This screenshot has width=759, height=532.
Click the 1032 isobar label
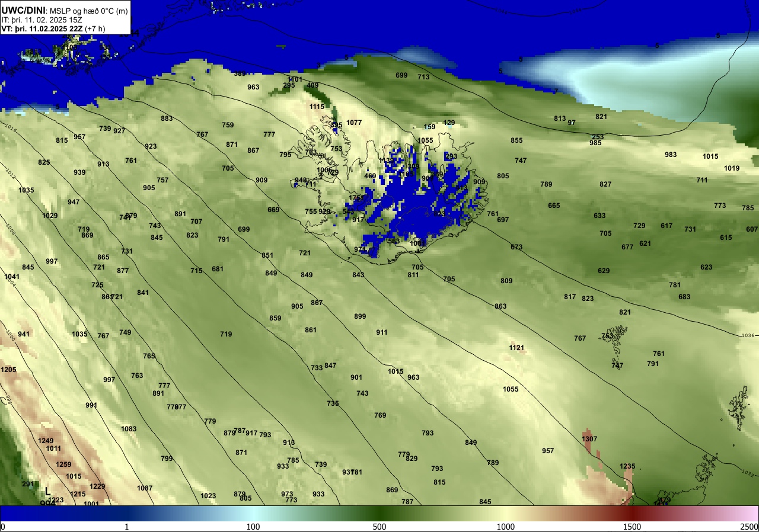pyautogui.click(x=748, y=474)
